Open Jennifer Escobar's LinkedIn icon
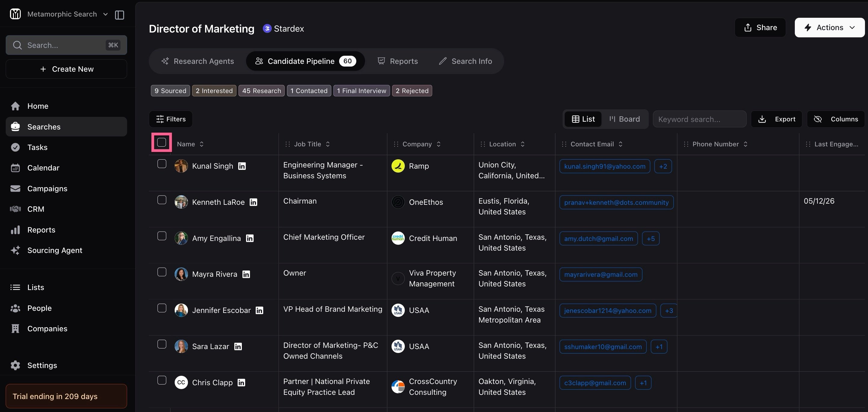This screenshot has width=868, height=412. click(x=259, y=310)
